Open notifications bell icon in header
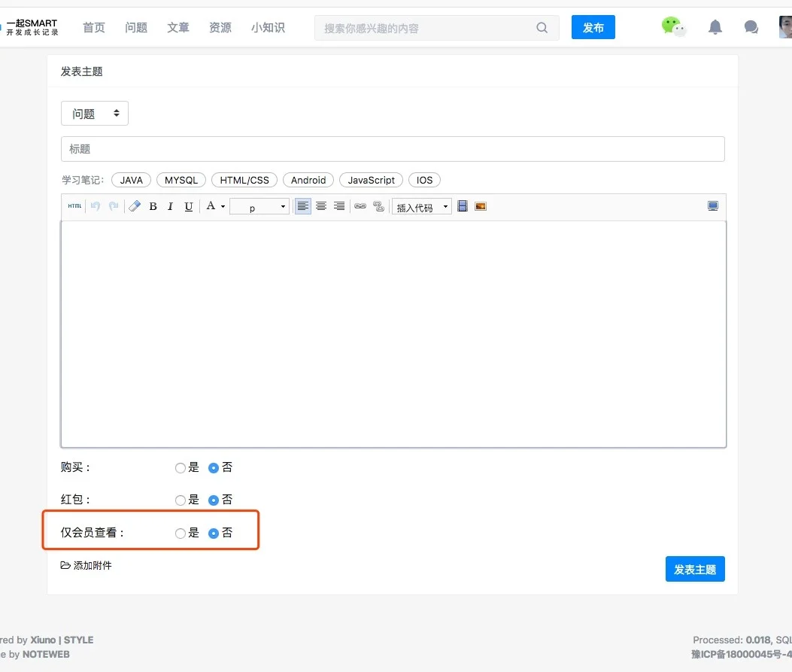The image size is (792, 672). (715, 28)
